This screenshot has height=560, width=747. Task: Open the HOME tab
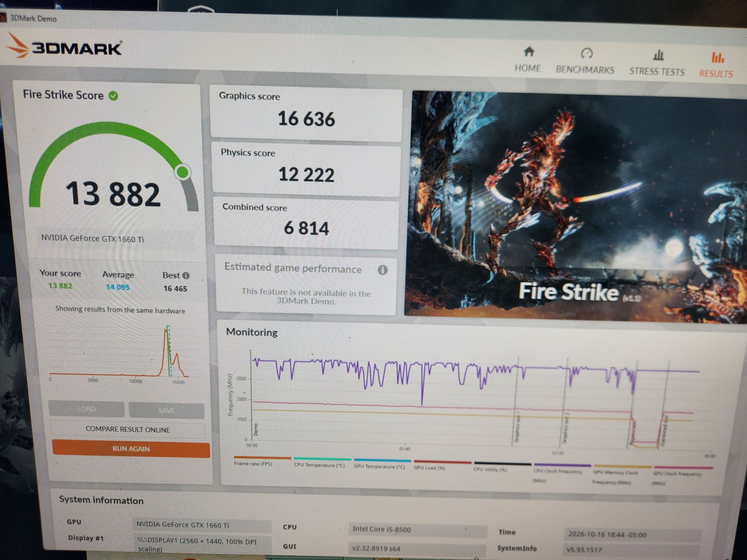[x=527, y=60]
